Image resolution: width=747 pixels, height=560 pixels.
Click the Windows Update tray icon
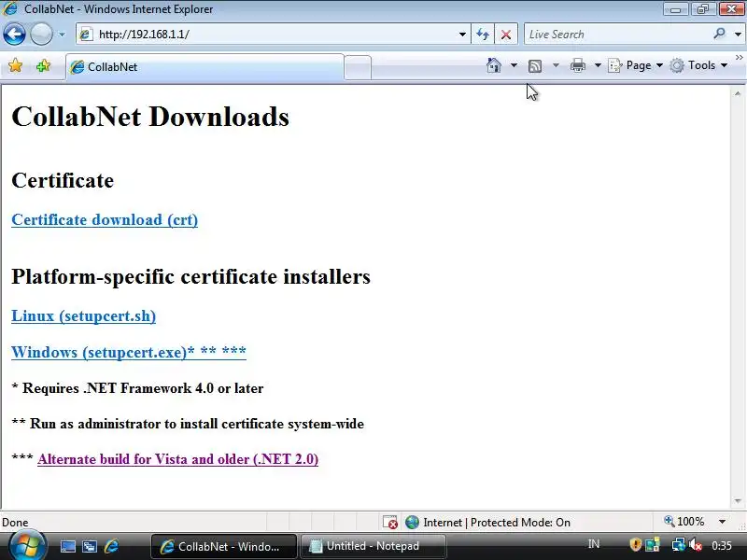(x=652, y=544)
